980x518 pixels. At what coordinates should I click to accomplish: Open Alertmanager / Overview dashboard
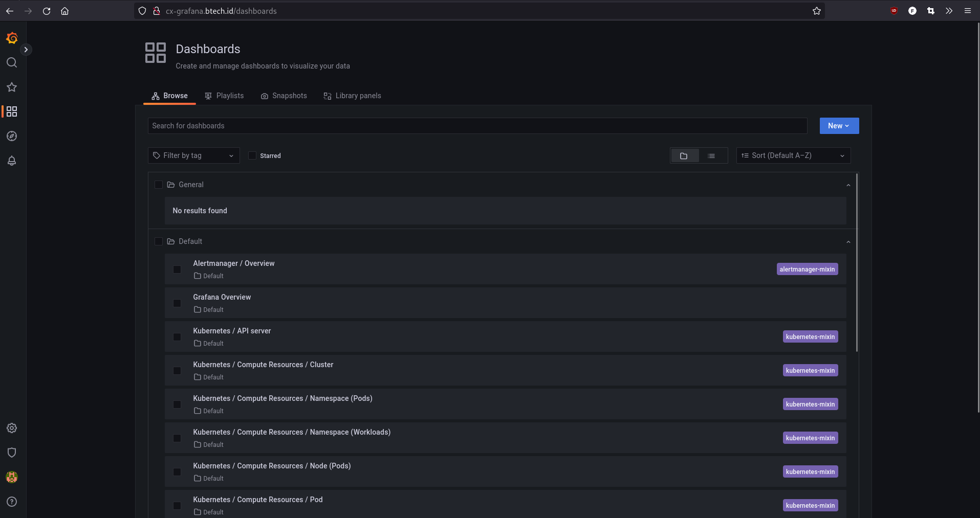point(234,263)
